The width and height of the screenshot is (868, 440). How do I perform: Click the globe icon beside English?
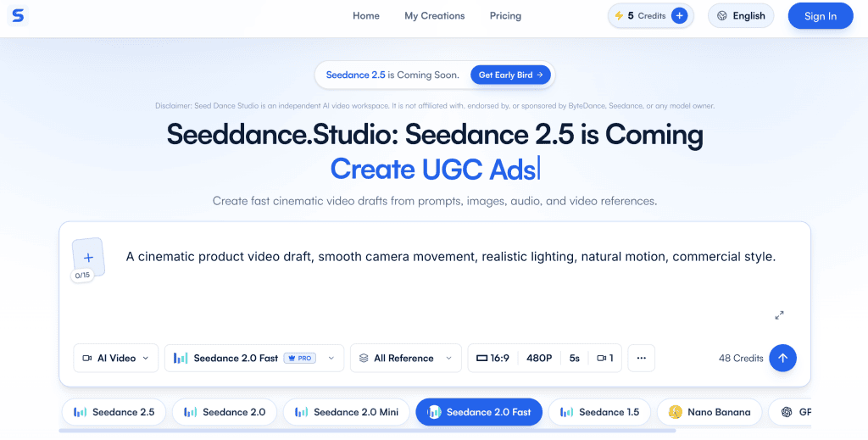pos(722,16)
